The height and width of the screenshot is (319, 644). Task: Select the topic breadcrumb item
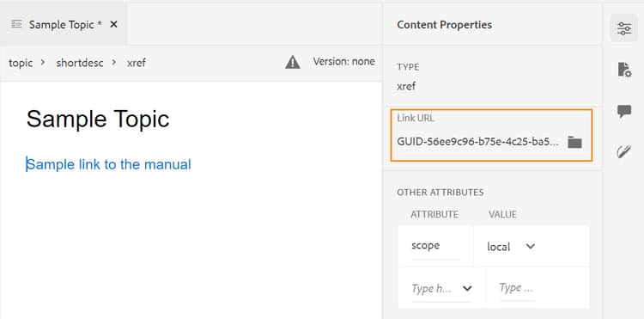(21, 63)
